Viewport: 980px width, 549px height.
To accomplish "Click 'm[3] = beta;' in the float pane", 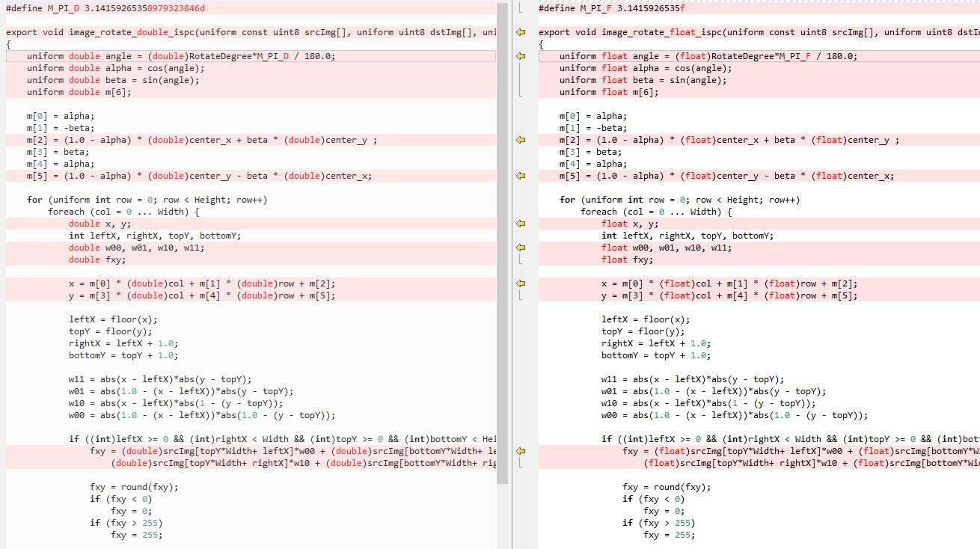I will (590, 152).
